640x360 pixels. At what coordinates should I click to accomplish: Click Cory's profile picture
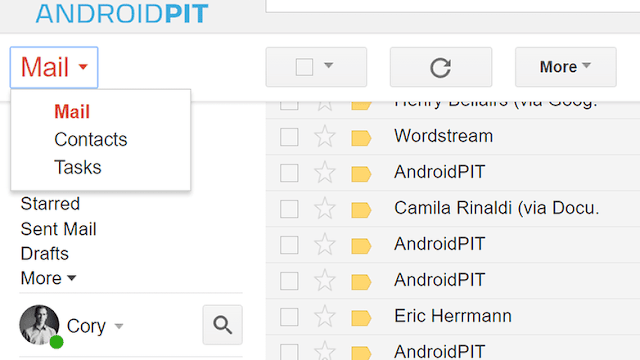(39, 325)
